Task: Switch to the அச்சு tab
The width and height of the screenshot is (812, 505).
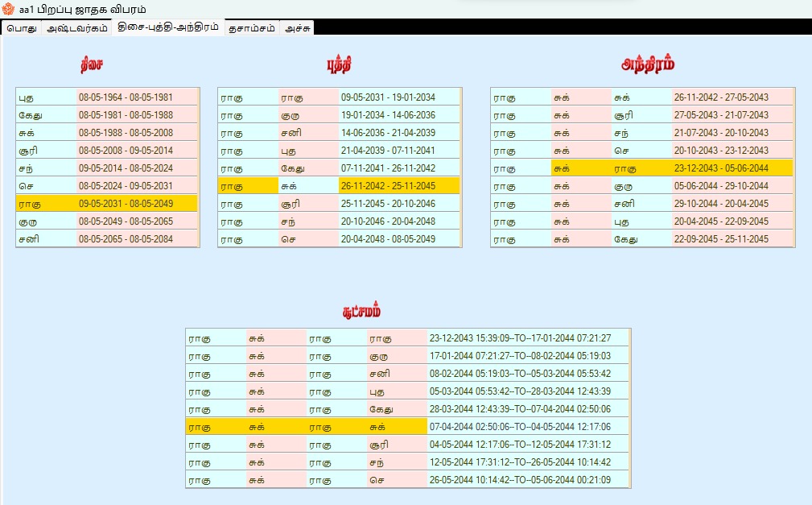Action: (x=297, y=28)
